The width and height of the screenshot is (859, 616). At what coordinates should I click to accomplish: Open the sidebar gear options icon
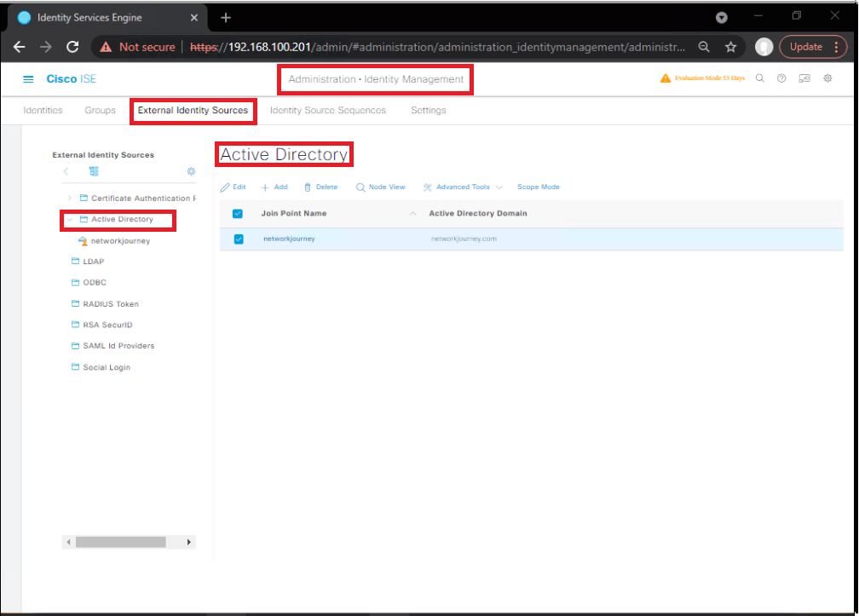pyautogui.click(x=191, y=171)
